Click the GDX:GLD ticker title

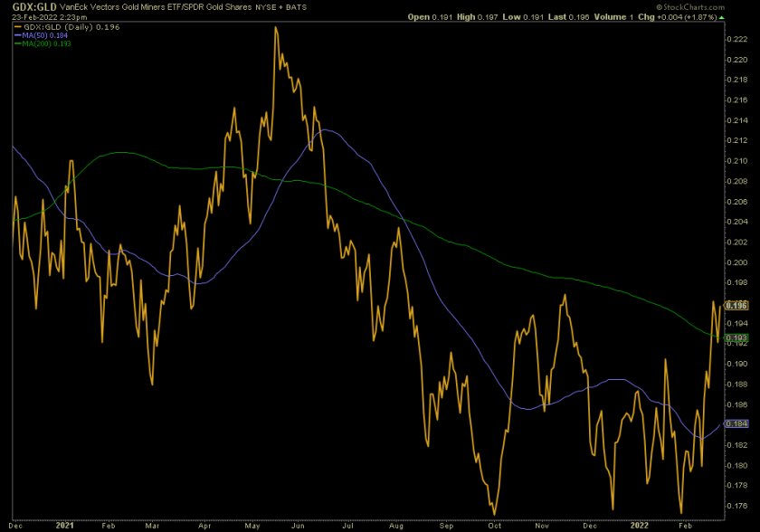[34, 6]
